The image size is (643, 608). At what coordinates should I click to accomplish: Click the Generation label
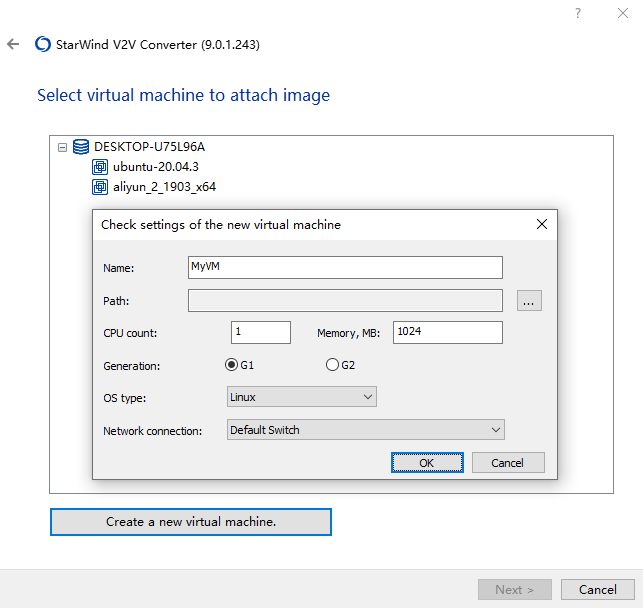click(132, 366)
